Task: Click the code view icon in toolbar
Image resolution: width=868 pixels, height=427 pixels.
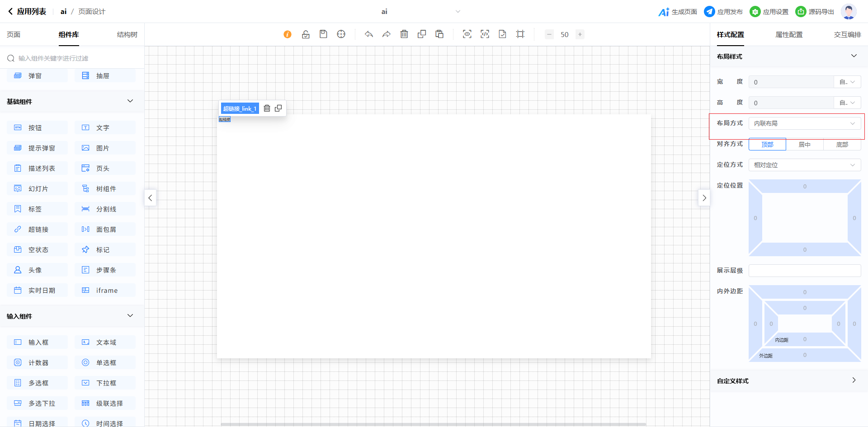Action: coord(485,34)
